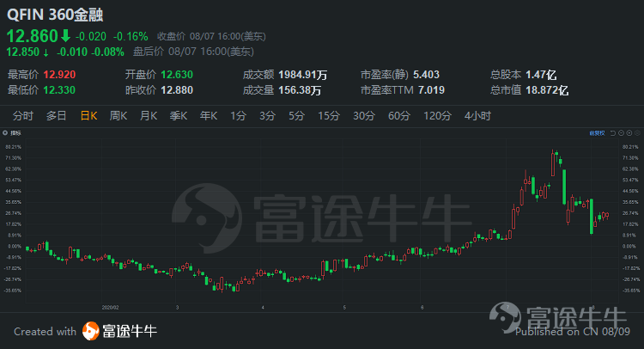Screen dimensions: 644x349
Task: Switch chart to 120分 interval
Action: tap(437, 116)
